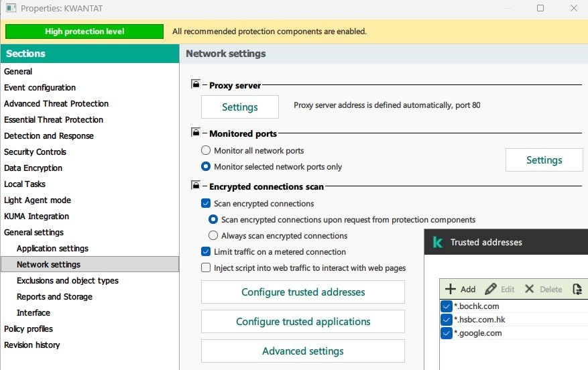Uncheck Scan encrypted connections

207,204
